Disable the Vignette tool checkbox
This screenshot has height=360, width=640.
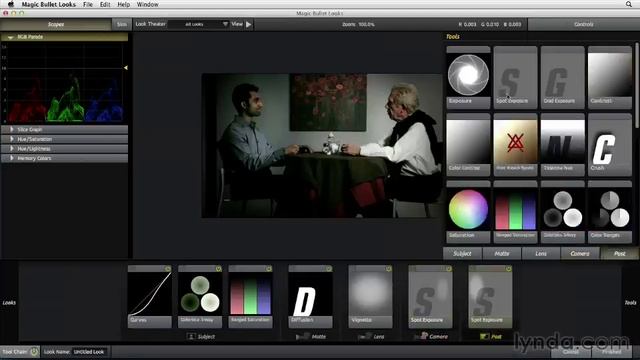coord(389,269)
